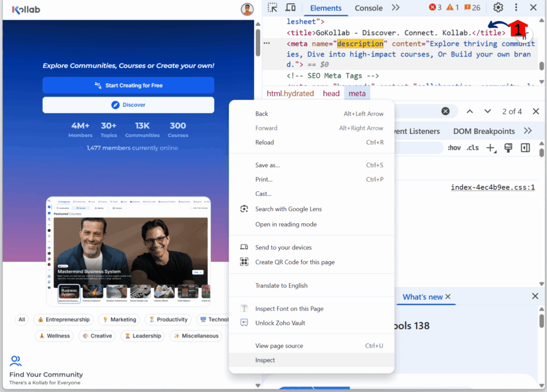The image size is (547, 392).
Task: Select Send to your devices
Action: pos(311,247)
